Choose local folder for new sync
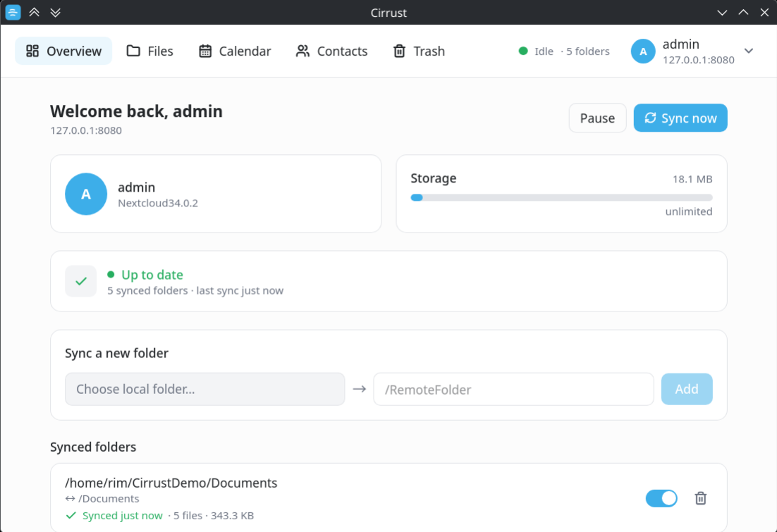The height and width of the screenshot is (532, 777). point(204,390)
